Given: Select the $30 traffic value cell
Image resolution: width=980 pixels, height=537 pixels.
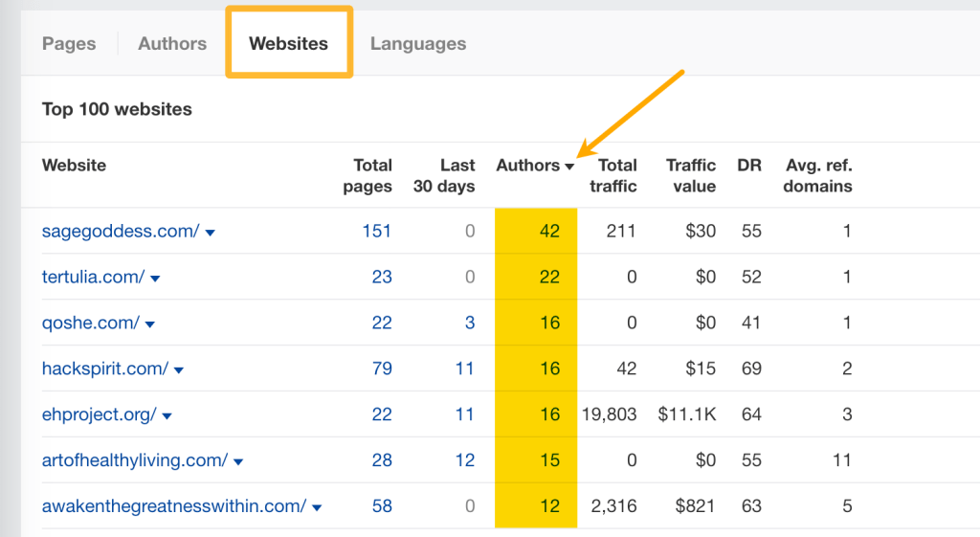Looking at the screenshot, I should pos(701,232).
